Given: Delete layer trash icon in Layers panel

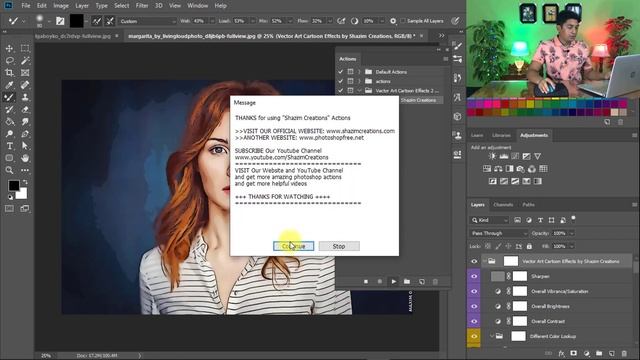Looking at the screenshot, I should point(624,353).
